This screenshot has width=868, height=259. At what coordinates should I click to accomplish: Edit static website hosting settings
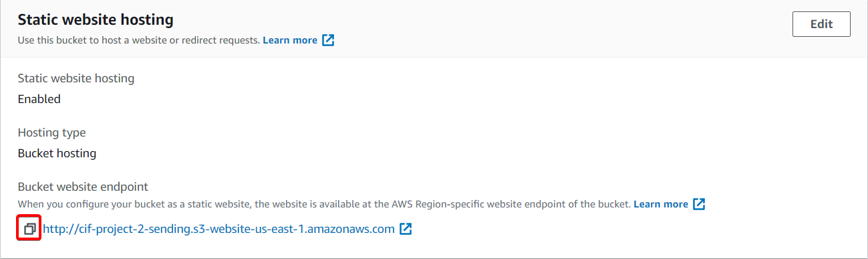pyautogui.click(x=821, y=24)
